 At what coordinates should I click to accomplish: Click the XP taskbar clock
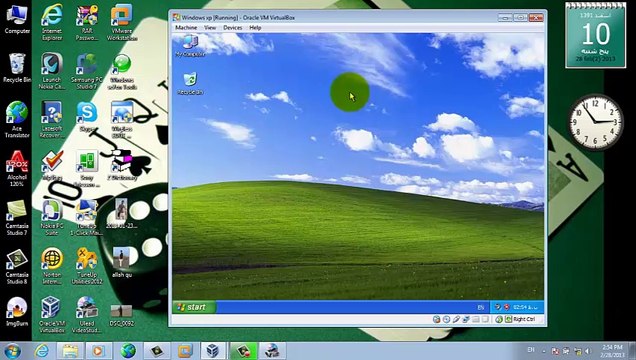(x=526, y=307)
